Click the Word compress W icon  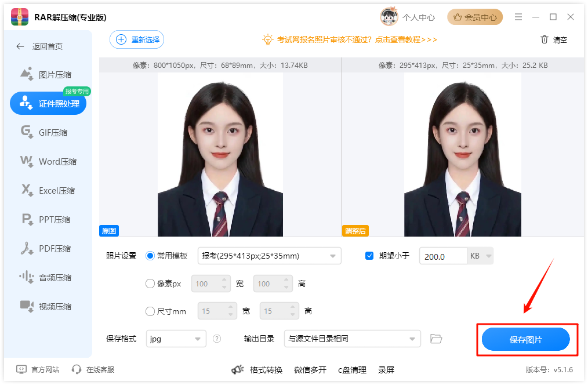(27, 161)
